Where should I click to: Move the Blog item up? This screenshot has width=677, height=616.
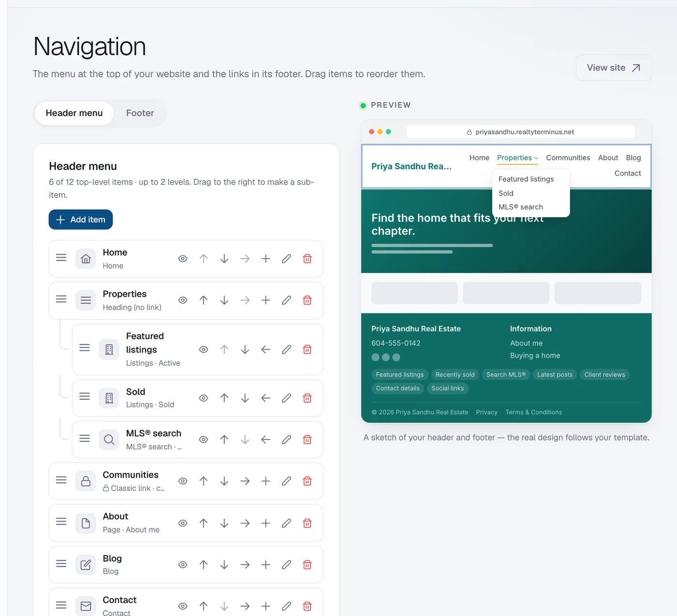pos(203,565)
